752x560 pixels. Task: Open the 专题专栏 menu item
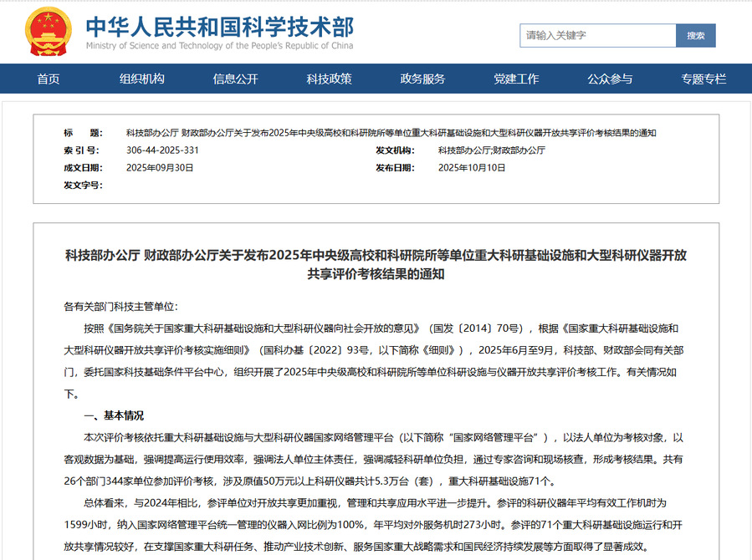[703, 79]
